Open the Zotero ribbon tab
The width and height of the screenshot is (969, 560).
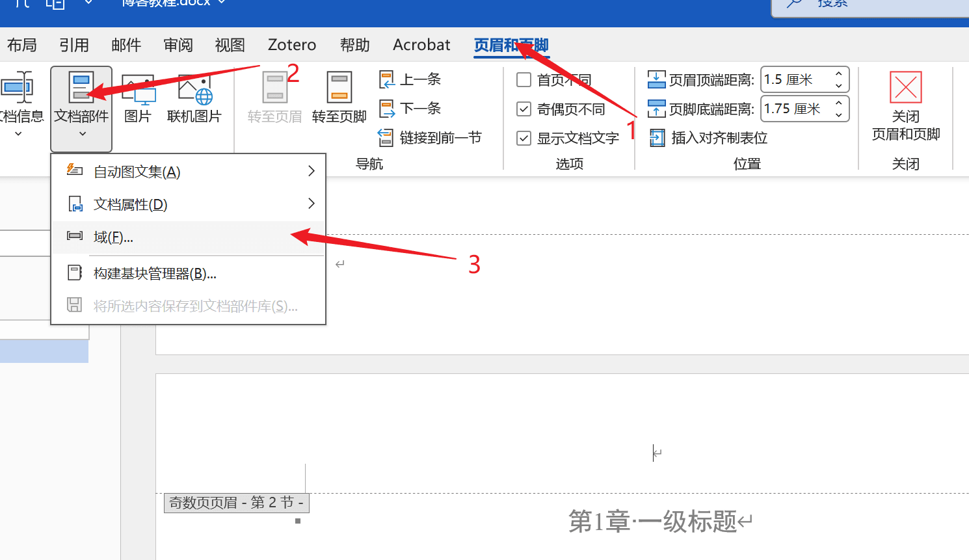[292, 45]
